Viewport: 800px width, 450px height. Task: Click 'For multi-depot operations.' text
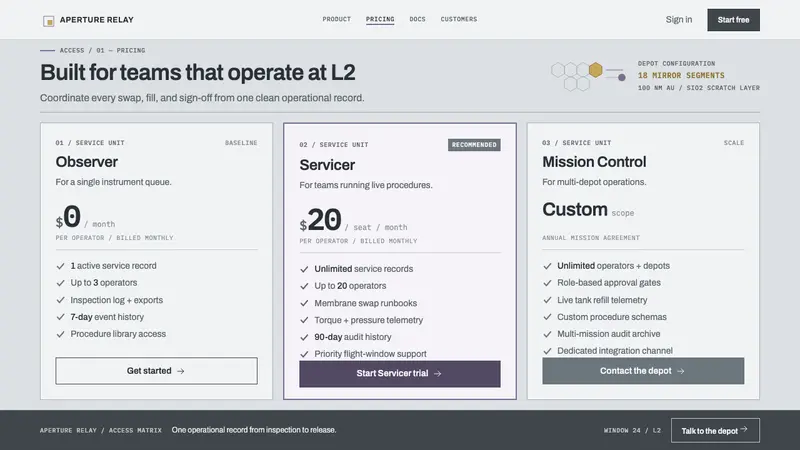click(x=594, y=182)
